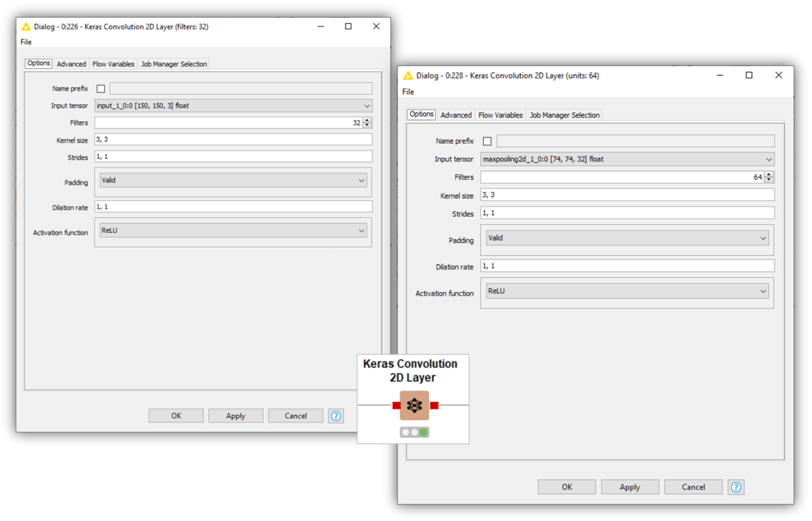The width and height of the screenshot is (812, 521).
Task: Open the File menu in the 0:228 dialog
Action: [408, 92]
